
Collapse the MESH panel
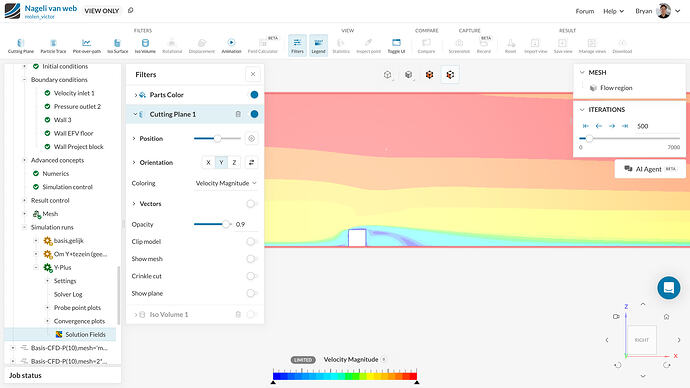click(x=582, y=73)
